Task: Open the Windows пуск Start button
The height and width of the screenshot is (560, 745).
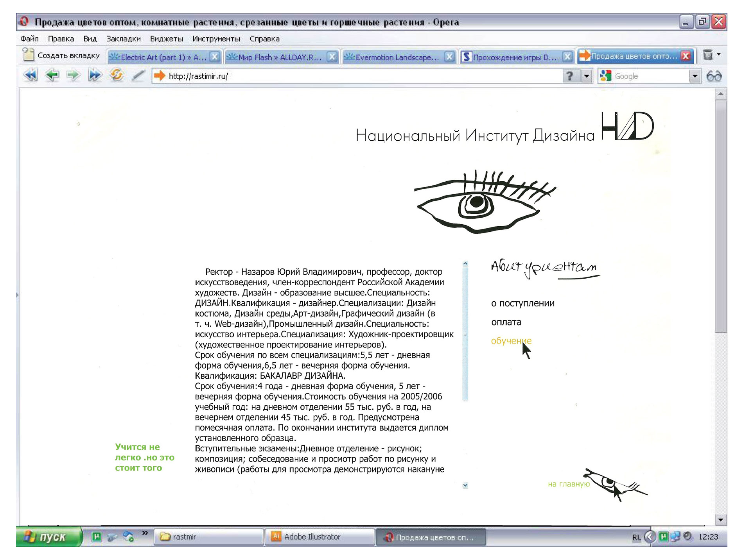Action: [48, 537]
